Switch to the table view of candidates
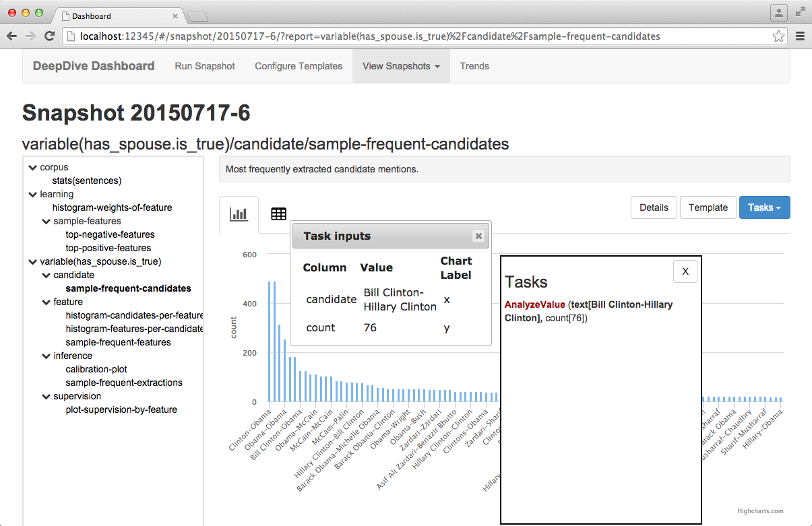The width and height of the screenshot is (812, 526). tap(279, 213)
